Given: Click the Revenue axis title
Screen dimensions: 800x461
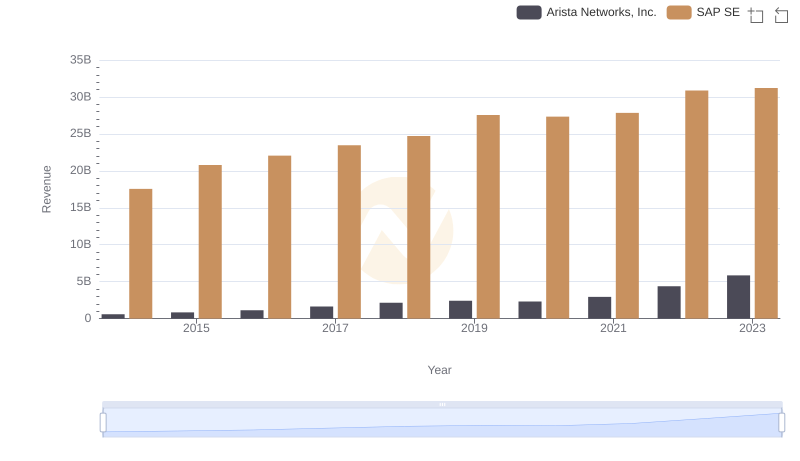Looking at the screenshot, I should pos(46,189).
